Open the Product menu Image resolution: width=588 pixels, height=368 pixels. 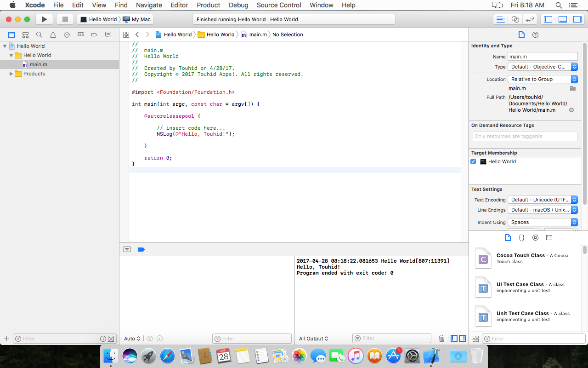pyautogui.click(x=209, y=5)
